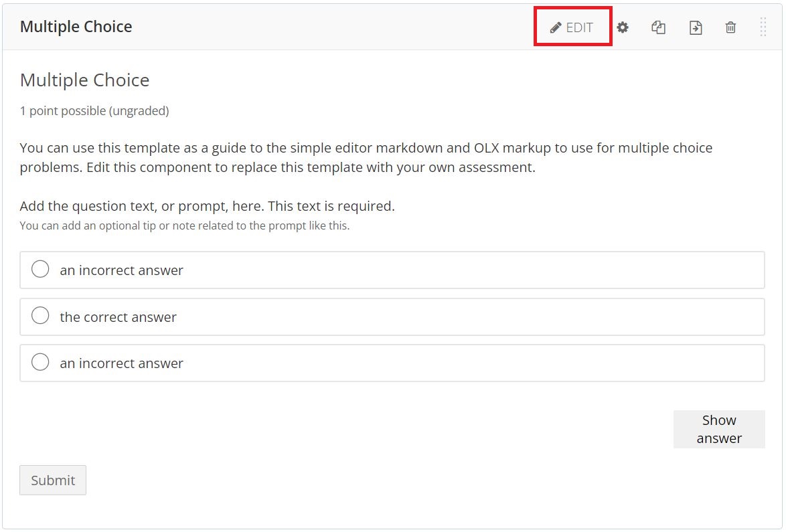Viewport: 786px width, 532px height.
Task: Open component settings with the gear icon
Action: (x=623, y=27)
